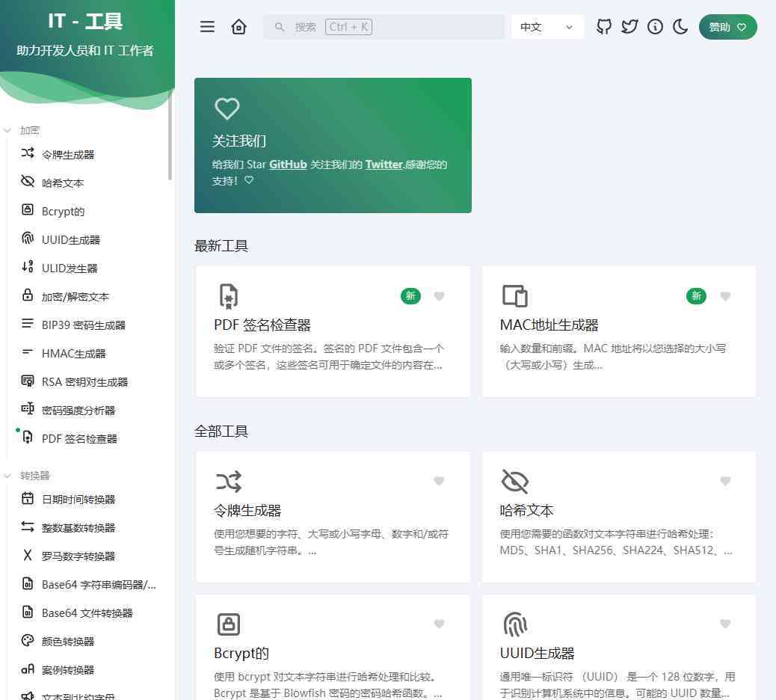Click the Base64 文件转换器 file icon
The width and height of the screenshot is (776, 700).
[x=28, y=612]
